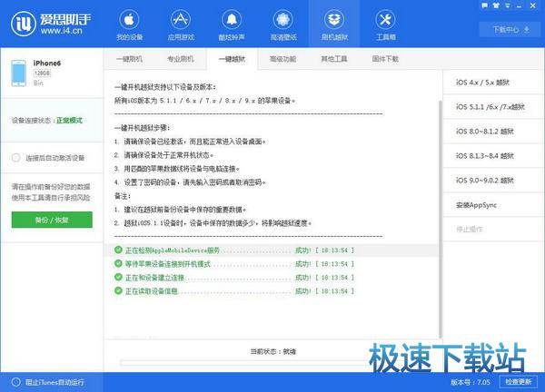Minimize the 爱思助手 window
545x392 pixels.
[x=519, y=6]
